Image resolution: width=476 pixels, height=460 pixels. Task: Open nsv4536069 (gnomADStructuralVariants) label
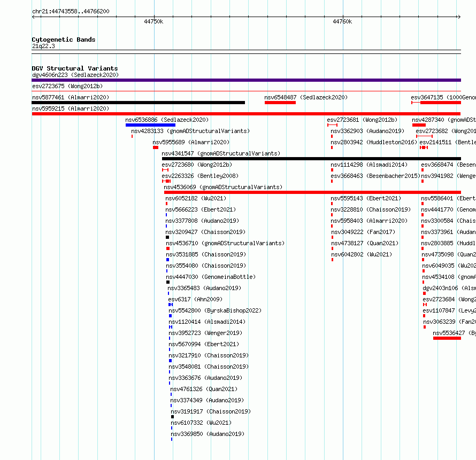click(x=223, y=187)
